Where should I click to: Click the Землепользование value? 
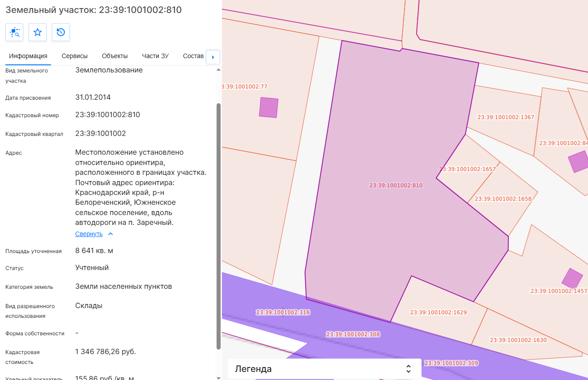[109, 70]
